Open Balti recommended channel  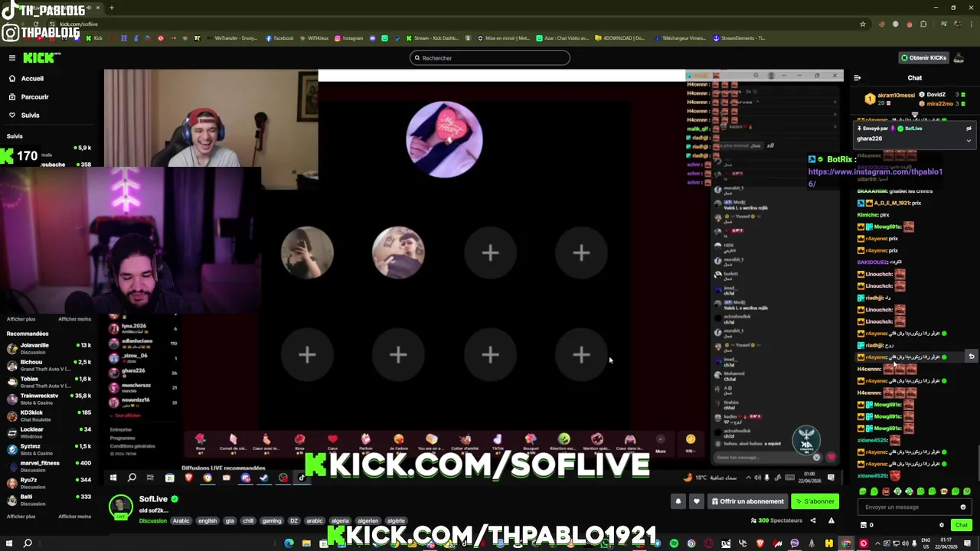tap(48, 500)
